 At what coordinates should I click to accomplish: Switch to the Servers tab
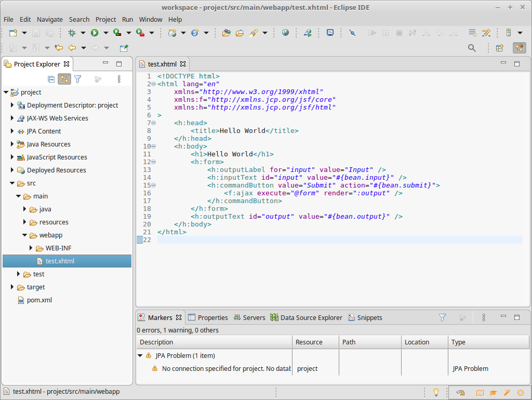point(252,317)
